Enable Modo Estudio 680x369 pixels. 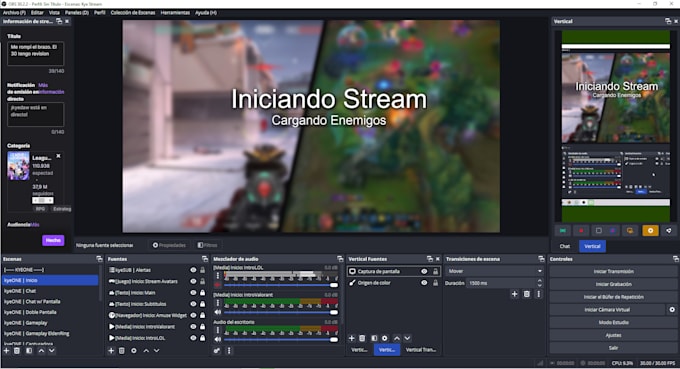tap(613, 323)
